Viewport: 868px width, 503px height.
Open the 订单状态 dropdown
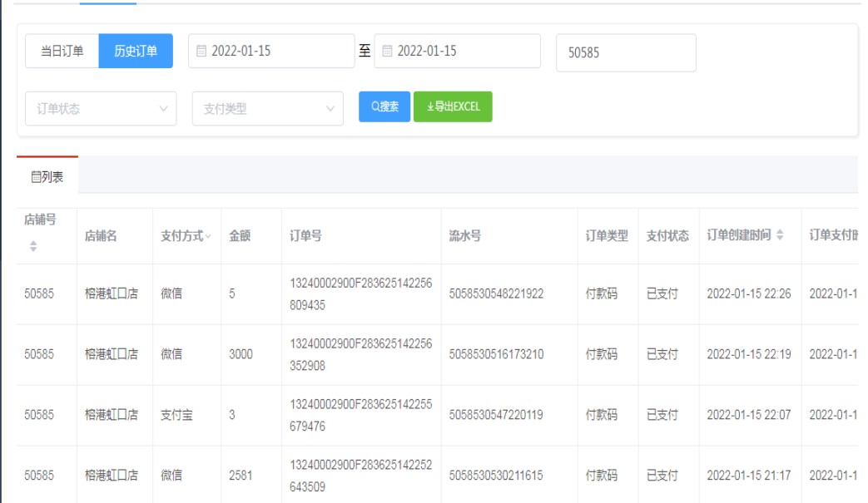coord(100,109)
